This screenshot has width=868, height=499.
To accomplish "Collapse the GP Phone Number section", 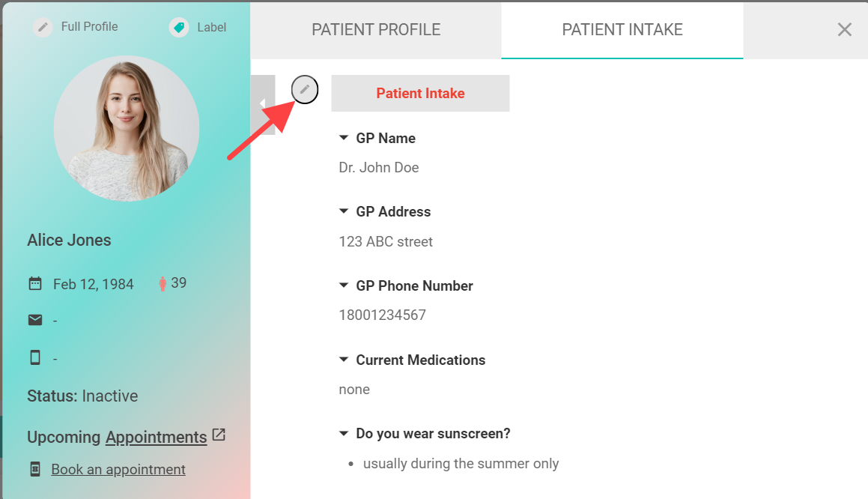I will click(x=344, y=285).
